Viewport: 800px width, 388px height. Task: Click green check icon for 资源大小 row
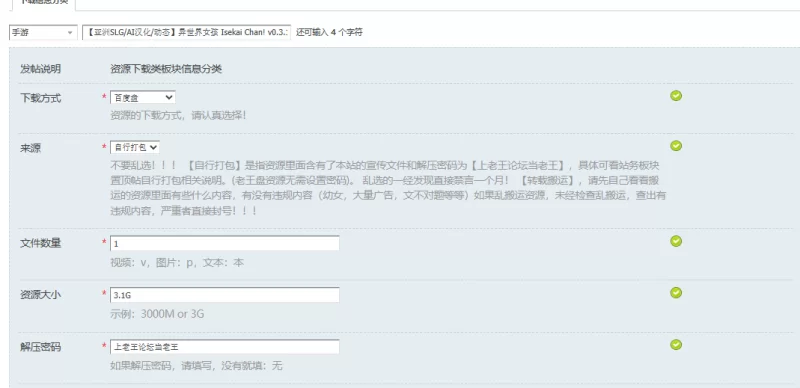[x=676, y=292]
